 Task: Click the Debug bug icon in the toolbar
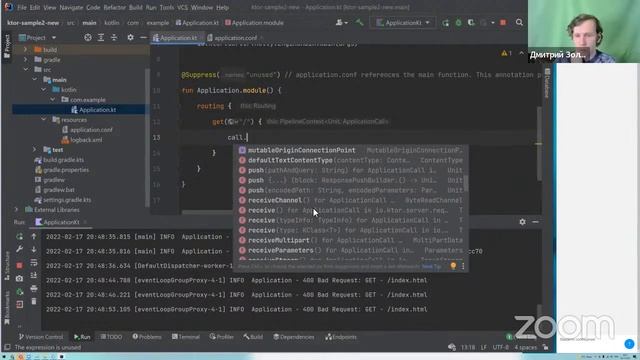(458, 23)
